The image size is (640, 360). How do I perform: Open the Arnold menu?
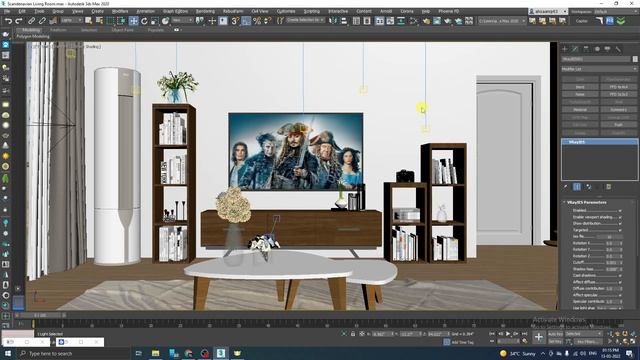click(x=386, y=11)
